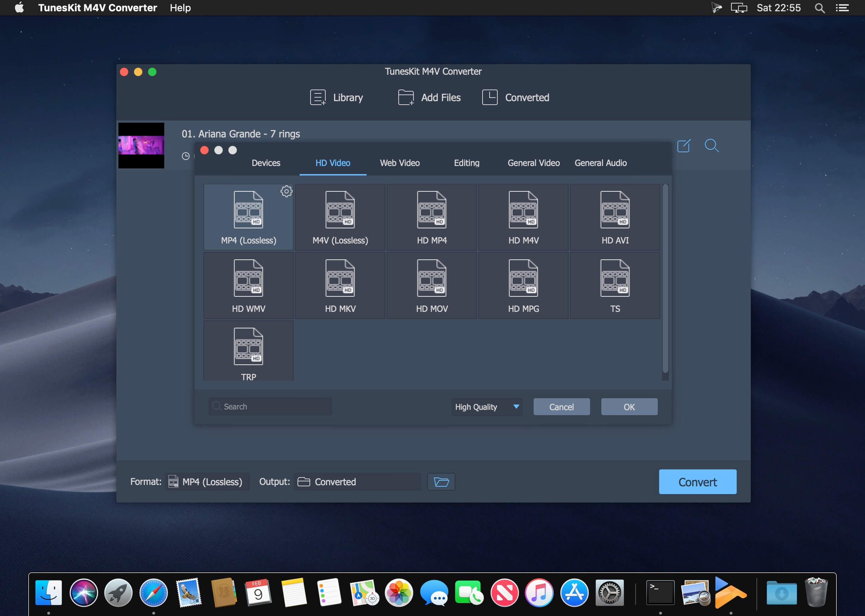Screen dimensions: 865x616
Task: Click the edit icon for 7 rings
Action: 684,146
